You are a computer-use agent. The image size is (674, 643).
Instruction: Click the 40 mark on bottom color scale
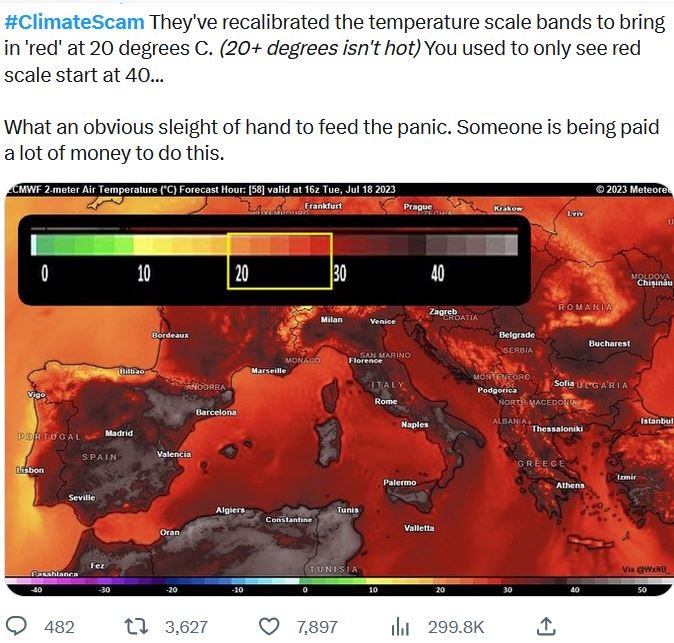[x=575, y=590]
